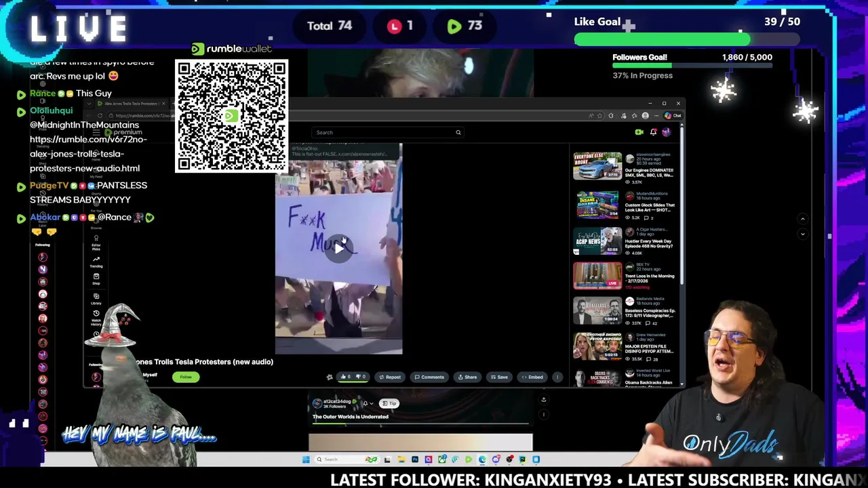Open stevemorrisengines channel name
The height and width of the screenshot is (488, 868).
654,155
